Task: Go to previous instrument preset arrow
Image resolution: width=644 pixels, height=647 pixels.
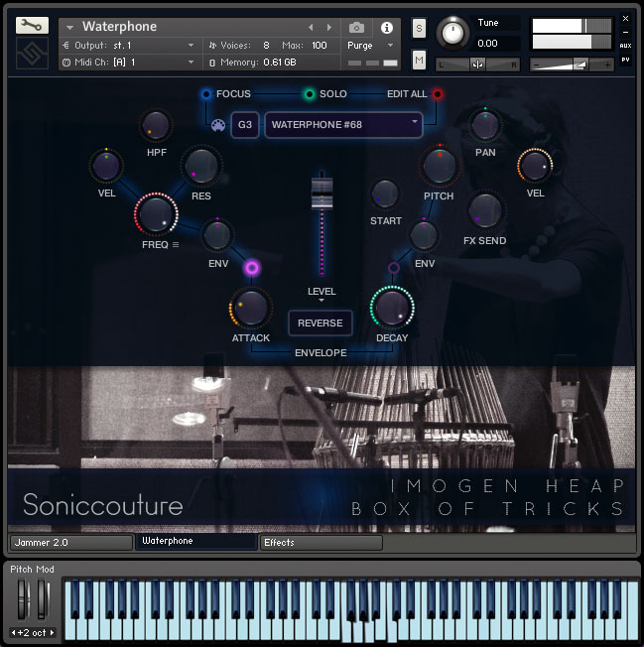Action: point(311,27)
